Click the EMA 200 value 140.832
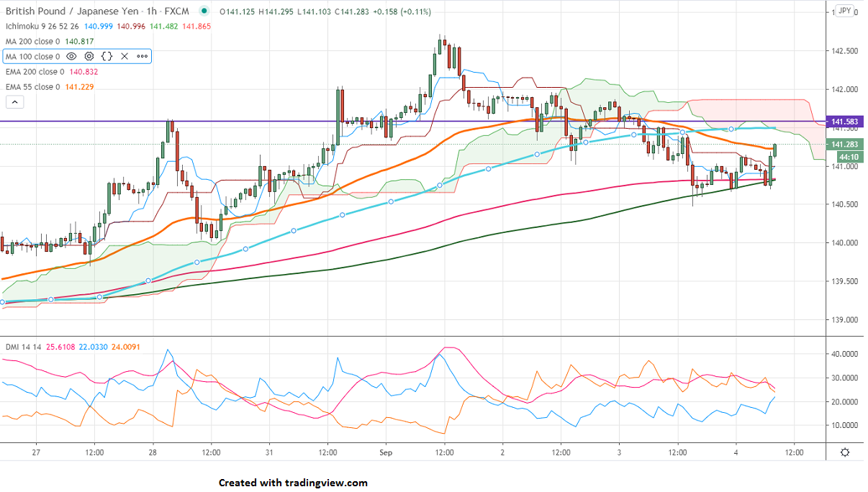The height and width of the screenshot is (492, 868). tap(84, 71)
